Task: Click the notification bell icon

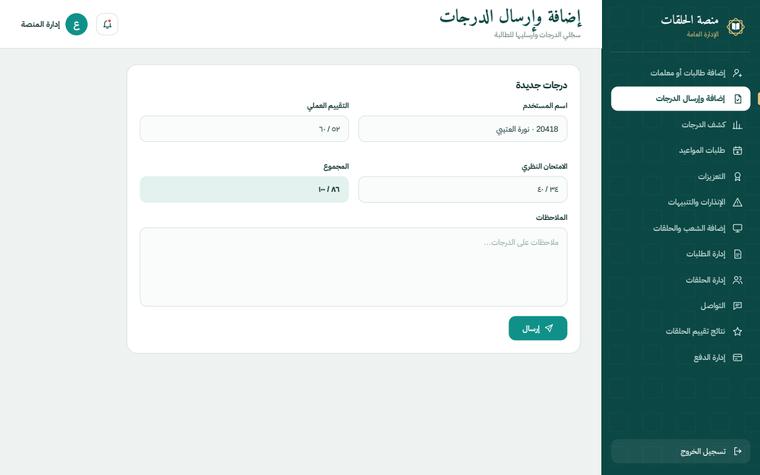Action: [x=107, y=24]
